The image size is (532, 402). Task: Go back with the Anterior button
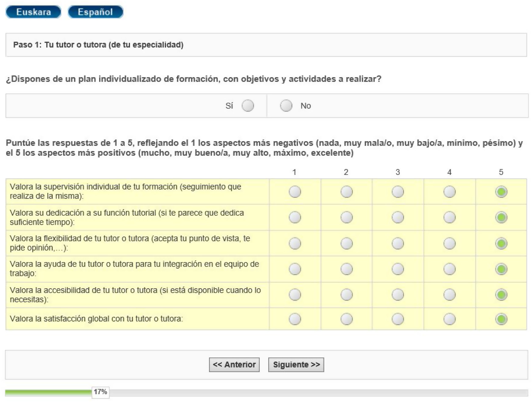(x=234, y=365)
